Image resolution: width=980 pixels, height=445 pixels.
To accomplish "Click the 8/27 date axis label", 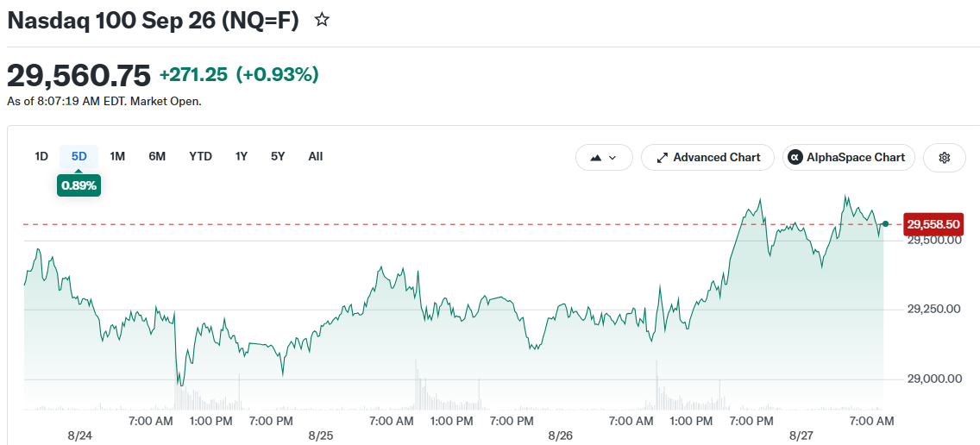I will (x=802, y=435).
